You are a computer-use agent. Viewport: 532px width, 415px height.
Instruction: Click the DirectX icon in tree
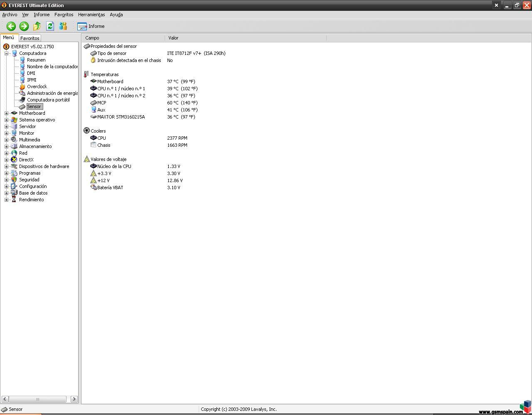[x=14, y=160]
